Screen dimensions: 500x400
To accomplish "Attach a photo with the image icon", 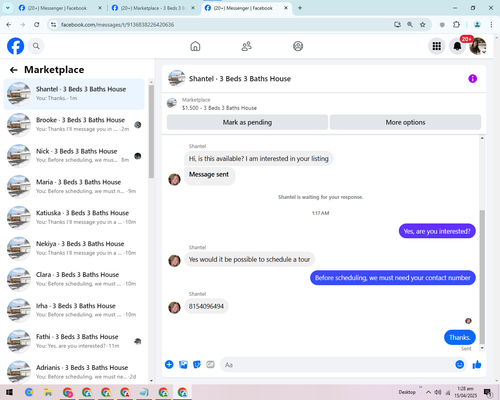I will tap(183, 364).
